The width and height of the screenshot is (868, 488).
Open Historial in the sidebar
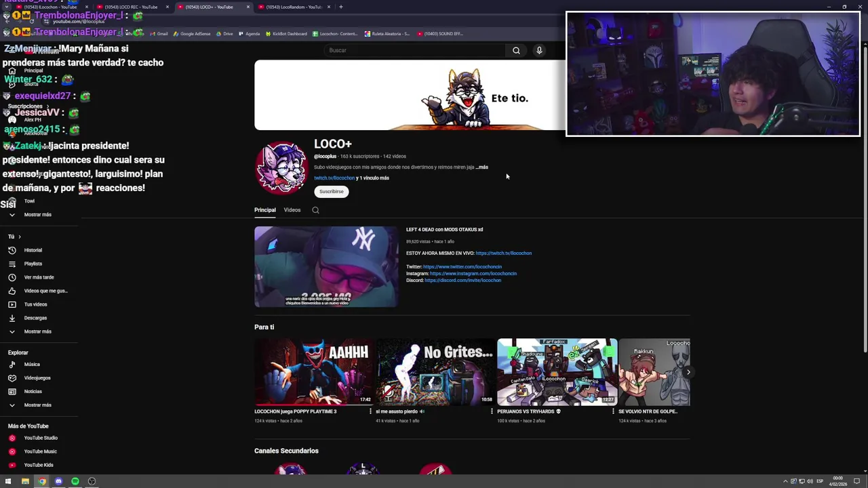[x=33, y=250]
